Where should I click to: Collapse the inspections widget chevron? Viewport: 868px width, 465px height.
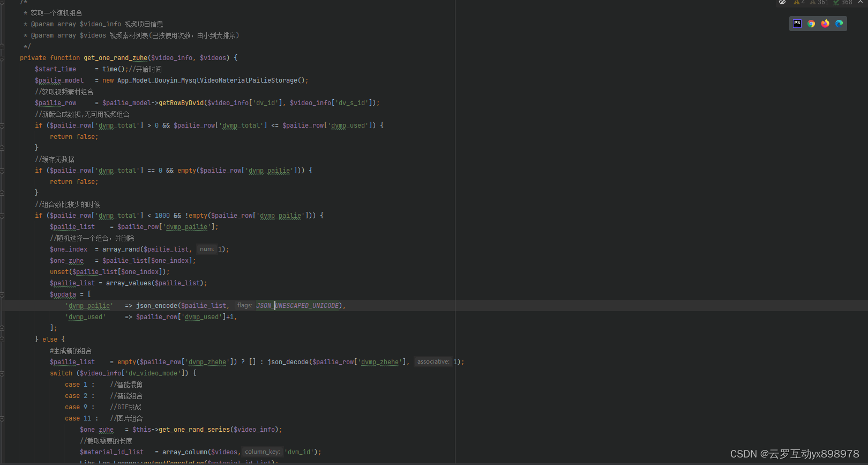point(860,2)
